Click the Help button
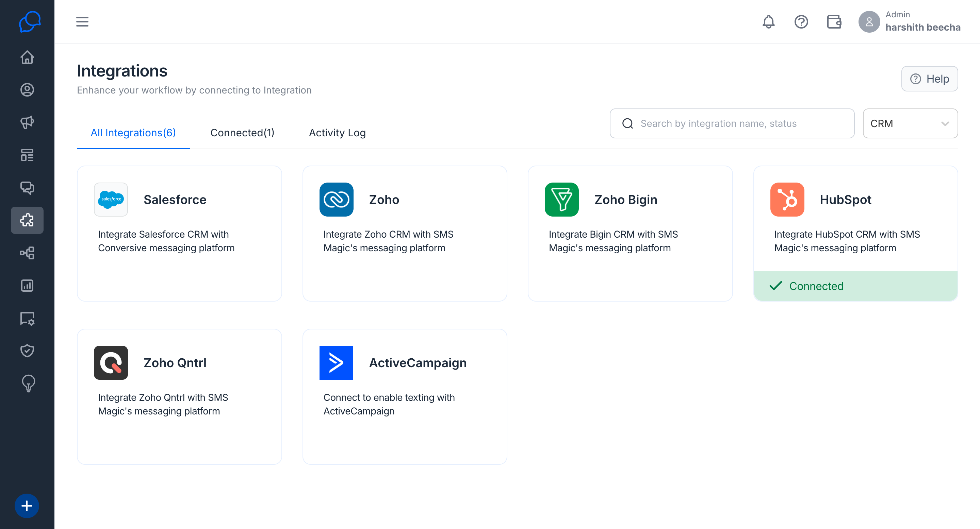The height and width of the screenshot is (529, 980). pyautogui.click(x=929, y=79)
